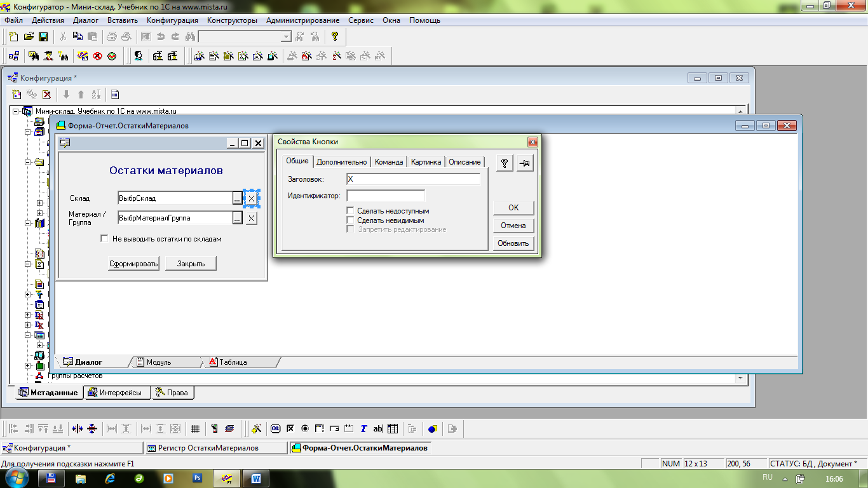This screenshot has width=868, height=488.
Task: Switch to Картинка tab in properties
Action: click(x=426, y=162)
